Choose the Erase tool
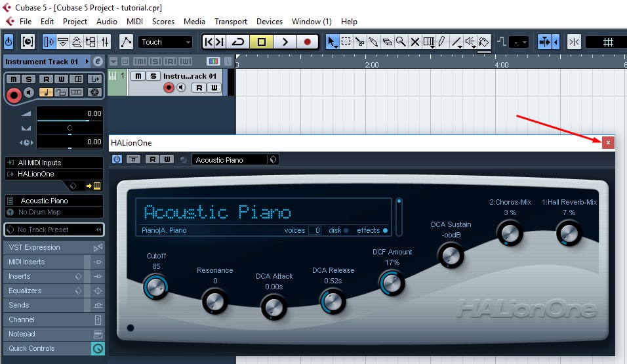Viewport: 627px width, 364px height. [387, 41]
